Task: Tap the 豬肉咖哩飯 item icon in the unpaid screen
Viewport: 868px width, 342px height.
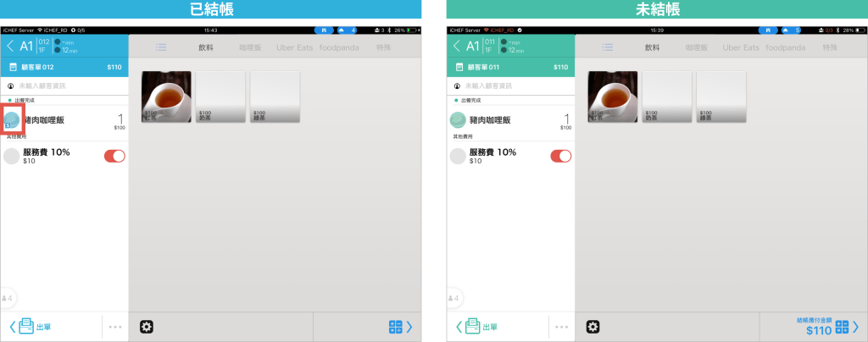Action: [459, 120]
